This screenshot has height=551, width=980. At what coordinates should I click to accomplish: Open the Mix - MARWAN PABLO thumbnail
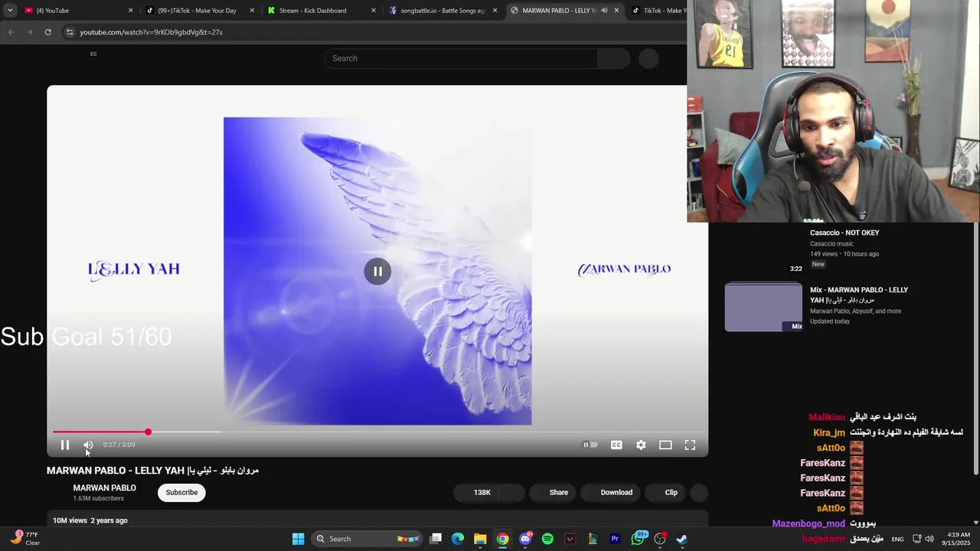coord(763,307)
